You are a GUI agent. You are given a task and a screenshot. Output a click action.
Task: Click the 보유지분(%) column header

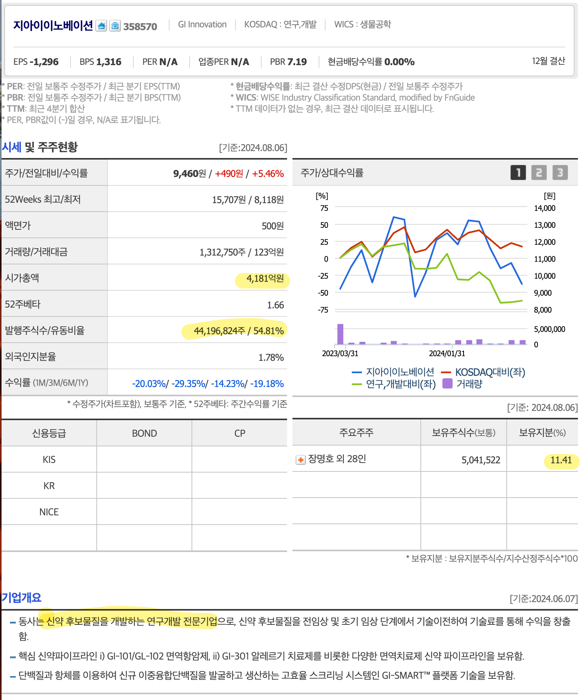pos(542,432)
